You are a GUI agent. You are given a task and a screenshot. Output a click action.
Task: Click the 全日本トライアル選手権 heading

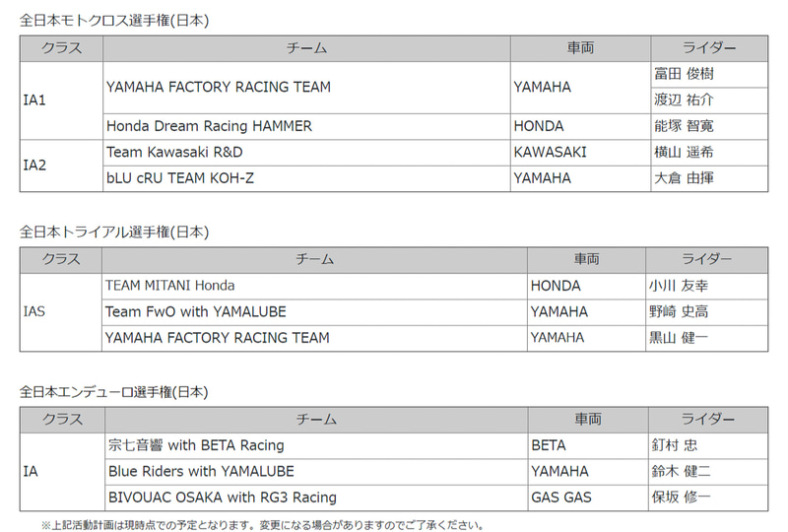[114, 232]
